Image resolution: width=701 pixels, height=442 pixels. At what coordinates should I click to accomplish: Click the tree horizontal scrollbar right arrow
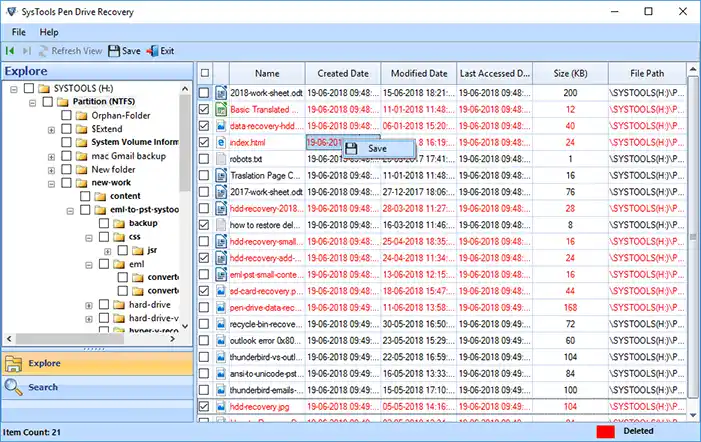173,339
